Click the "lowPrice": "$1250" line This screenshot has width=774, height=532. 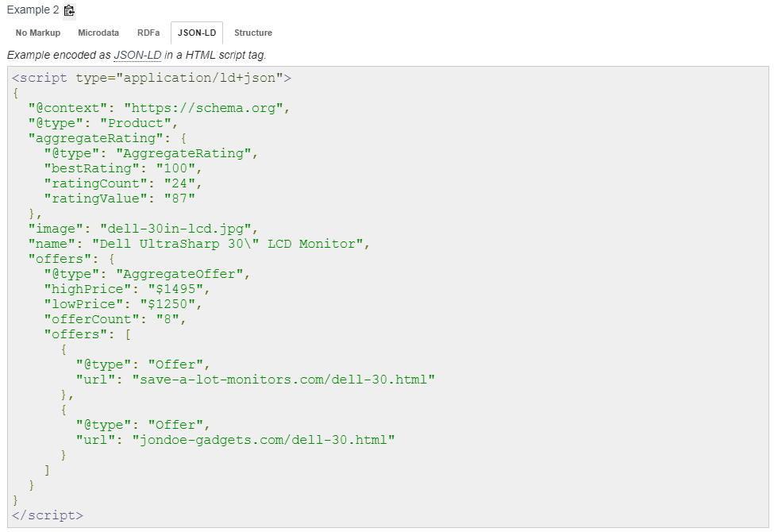(123, 304)
